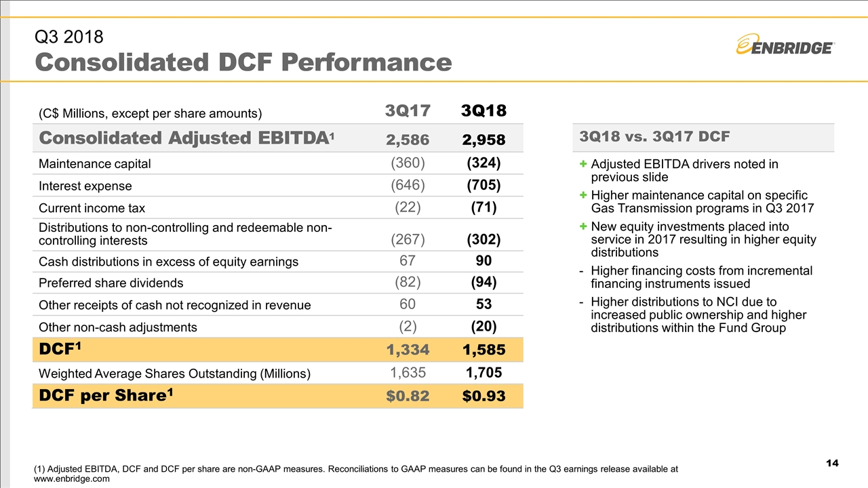Image resolution: width=868 pixels, height=488 pixels.
Task: Click the Consolidated DCF Performance title
Action: 243,62
